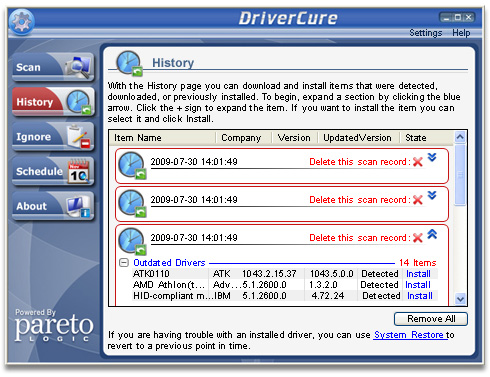Delete the first scan record with red X
This screenshot has height=377, width=490.
coord(417,162)
